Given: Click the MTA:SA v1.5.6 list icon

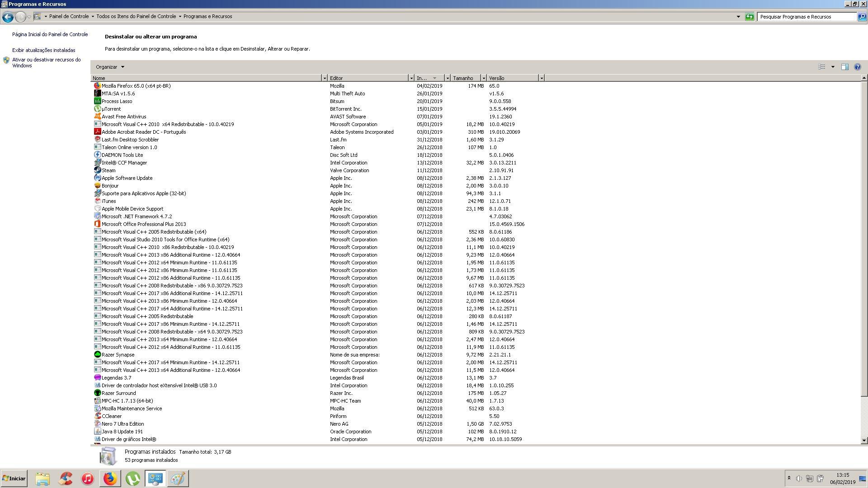Looking at the screenshot, I should point(97,94).
